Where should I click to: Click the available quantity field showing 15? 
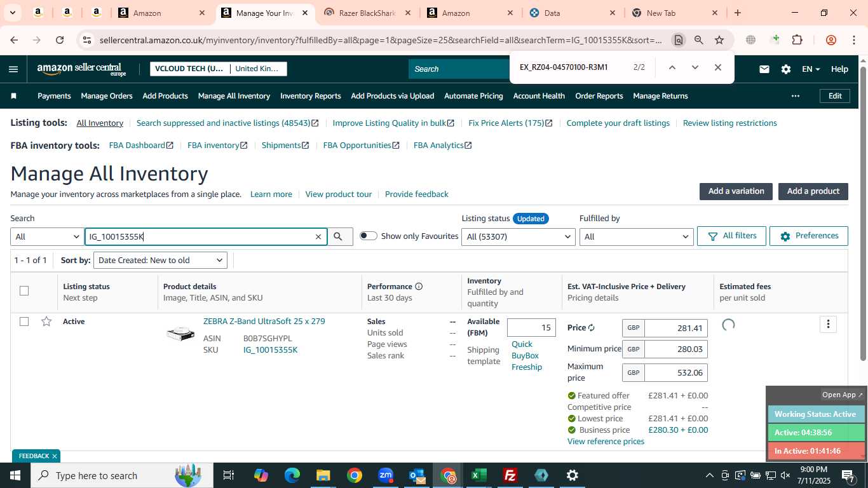pos(531,328)
